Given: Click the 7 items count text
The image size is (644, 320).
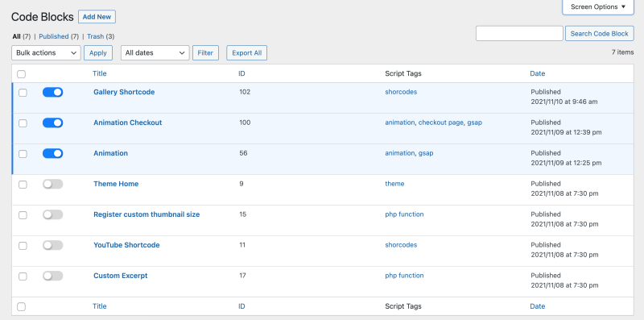Looking at the screenshot, I should (622, 52).
